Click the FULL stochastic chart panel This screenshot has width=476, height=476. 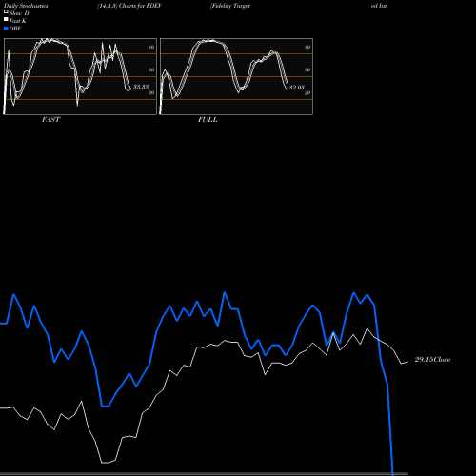point(236,76)
